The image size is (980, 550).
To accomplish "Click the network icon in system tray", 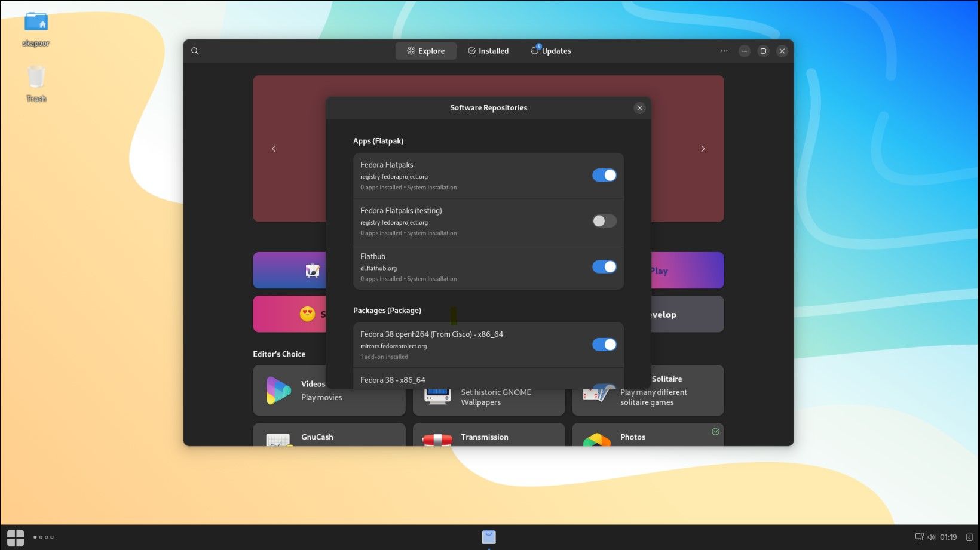I will tap(919, 537).
